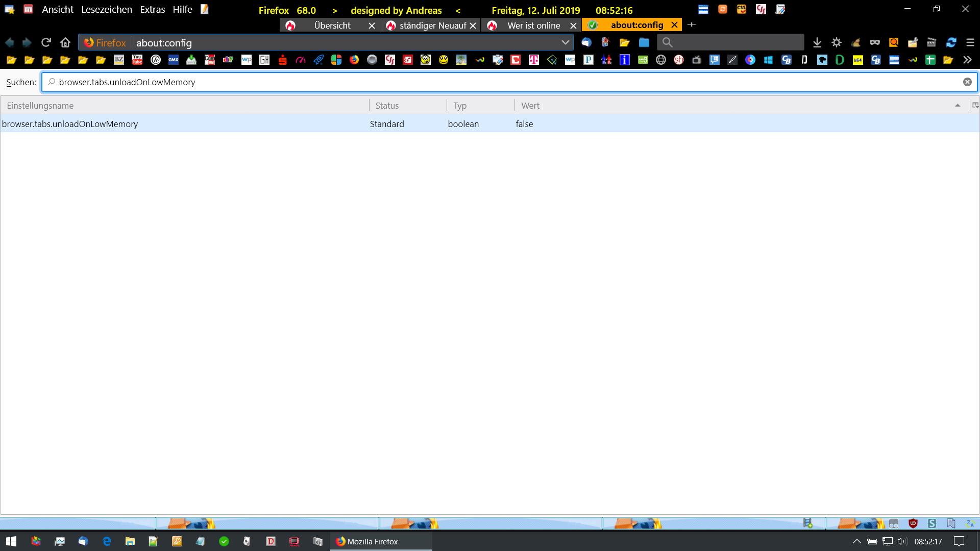Click the YouTube bookmark icon
The image size is (980, 551).
coord(137,60)
